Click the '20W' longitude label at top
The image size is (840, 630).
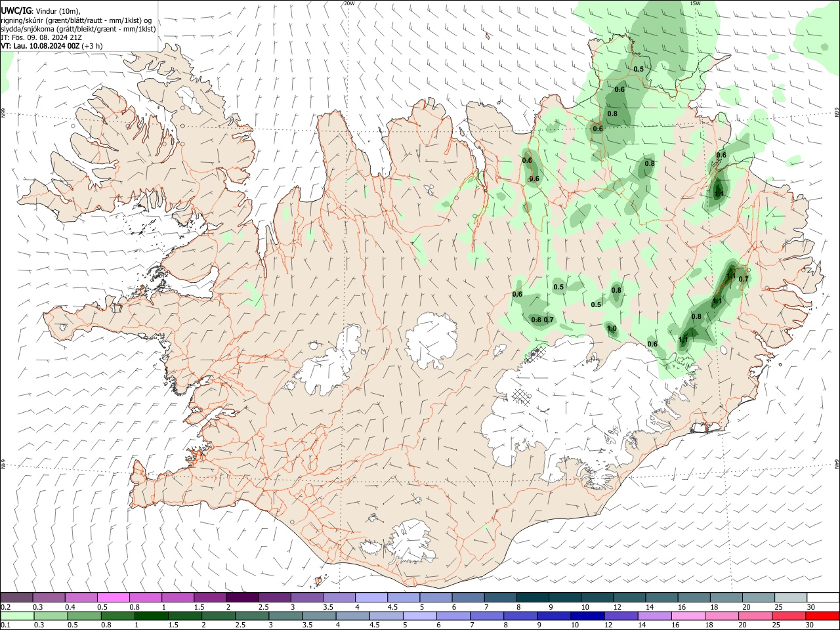click(x=349, y=3)
